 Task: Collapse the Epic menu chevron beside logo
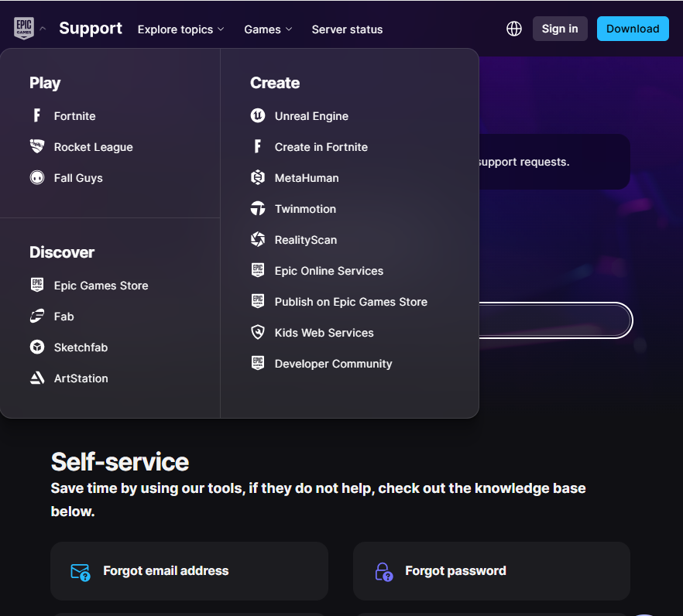pyautogui.click(x=43, y=29)
